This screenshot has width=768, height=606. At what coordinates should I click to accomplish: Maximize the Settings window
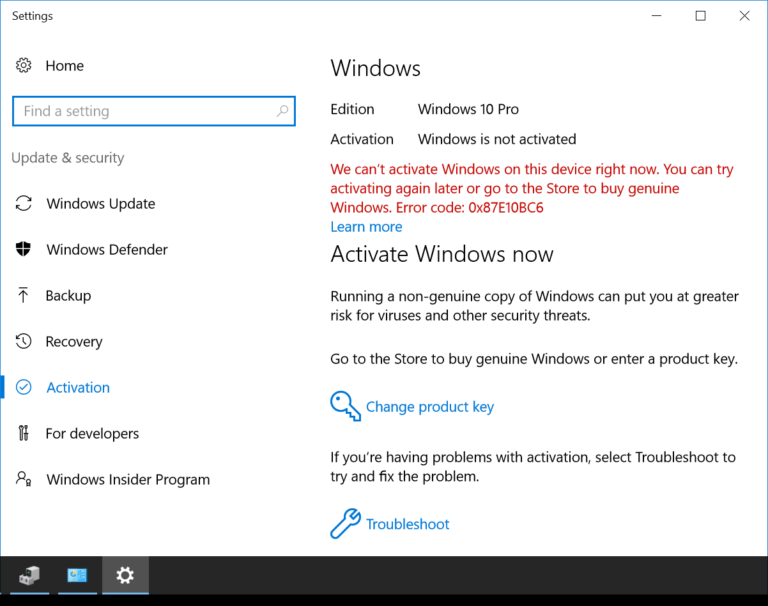700,16
